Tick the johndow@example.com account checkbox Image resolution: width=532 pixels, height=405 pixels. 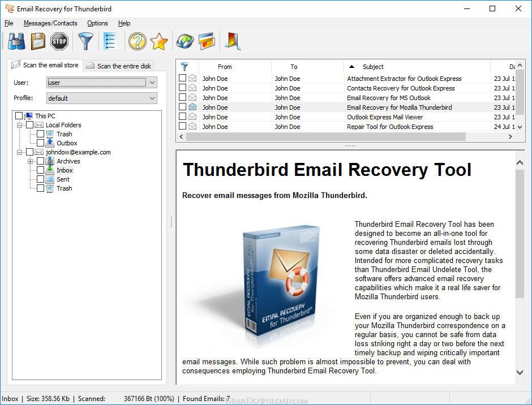point(29,152)
